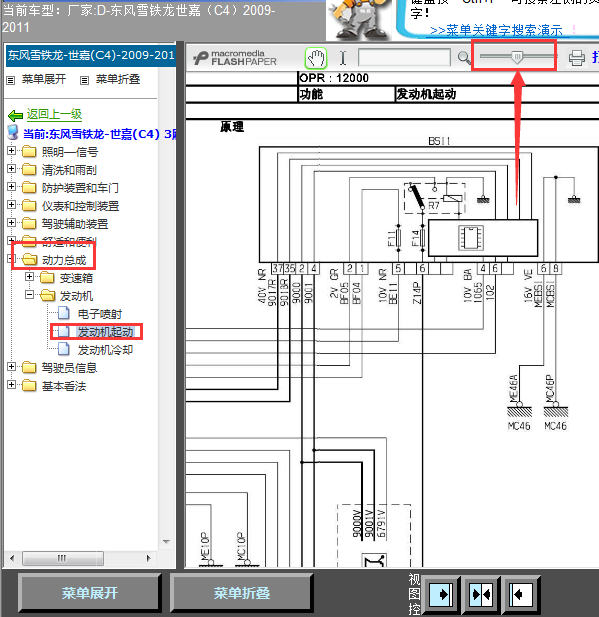Select the 动力总成 folder label
599x617 pixels.
(x=64, y=260)
